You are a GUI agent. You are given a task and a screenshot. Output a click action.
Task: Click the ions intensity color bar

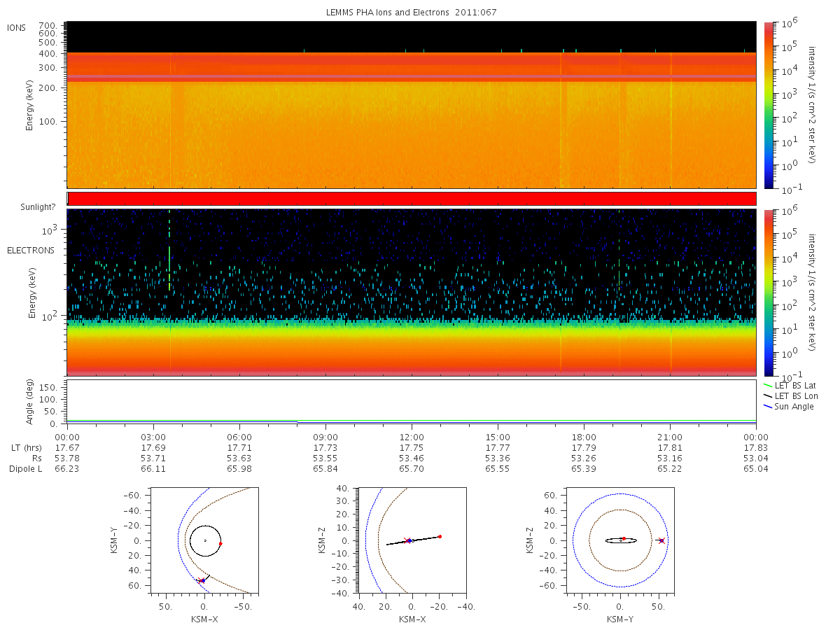pyautogui.click(x=768, y=105)
